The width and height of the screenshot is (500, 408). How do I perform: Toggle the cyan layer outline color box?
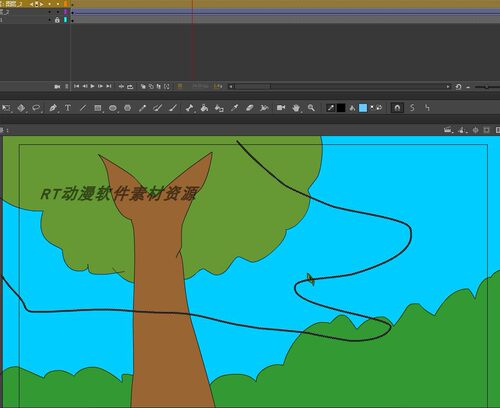pos(66,20)
